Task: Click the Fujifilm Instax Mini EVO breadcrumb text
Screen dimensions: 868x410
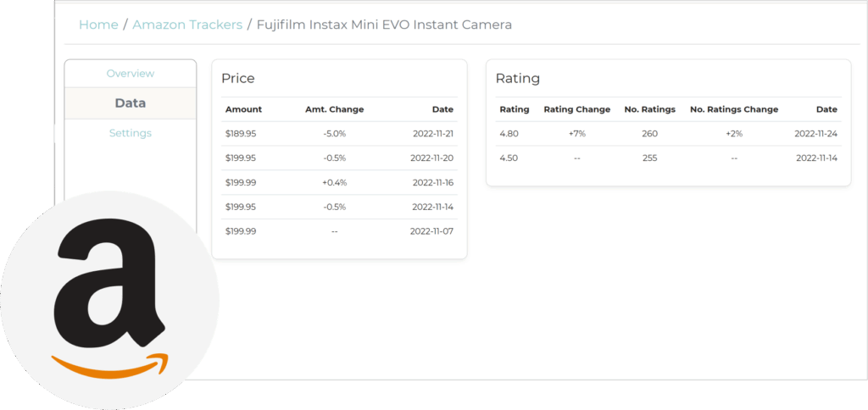Action: (384, 25)
